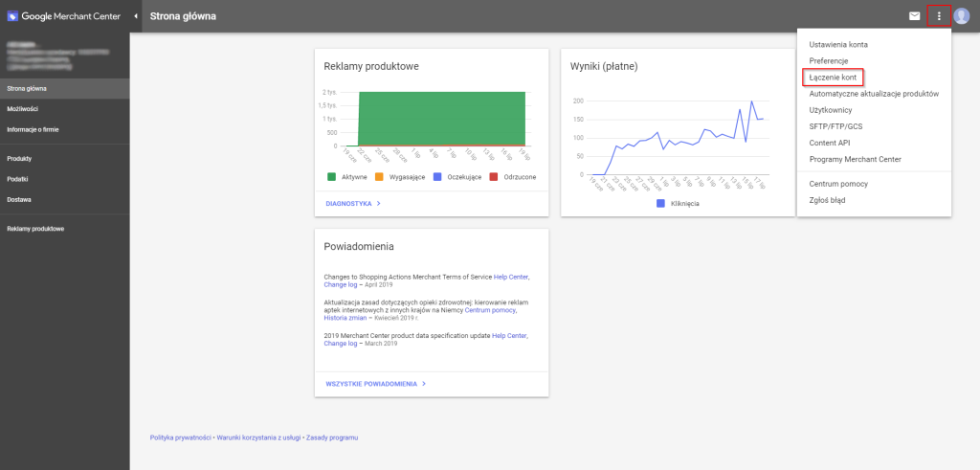The width and height of the screenshot is (980, 470).
Task: Click the blue Kliknięcia legend marker
Action: (660, 204)
